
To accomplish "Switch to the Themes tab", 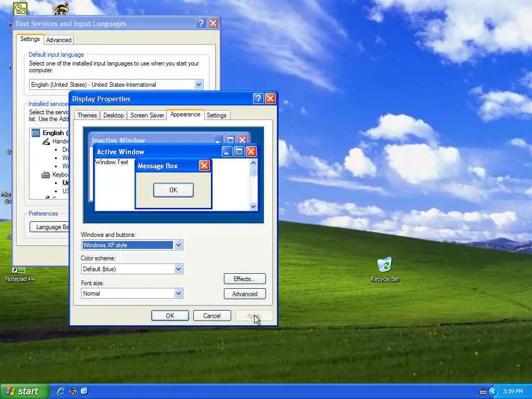I will [87, 115].
